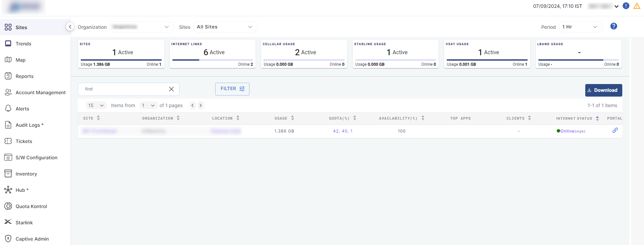Click the portal link icon in site row
644x245 pixels.
pos(615,130)
